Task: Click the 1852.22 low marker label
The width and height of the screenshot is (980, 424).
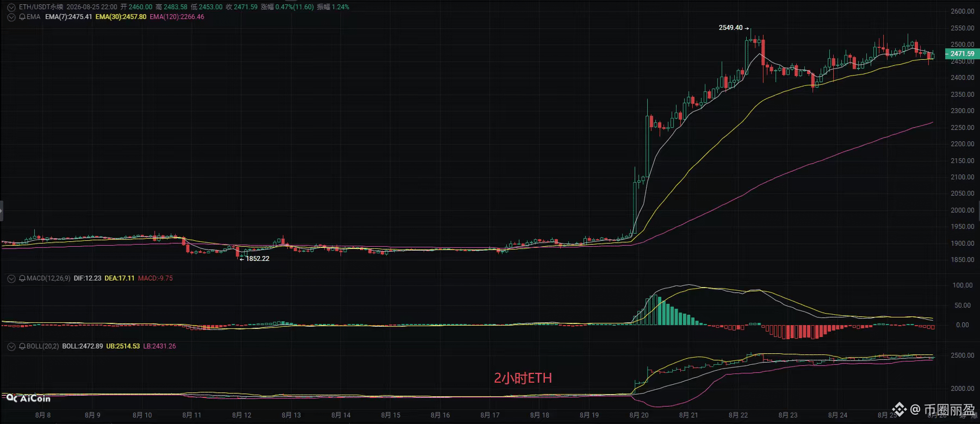Action: [258, 259]
